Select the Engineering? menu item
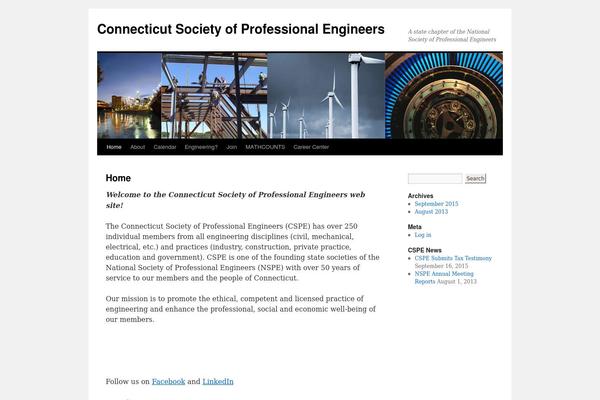600x400 pixels. click(201, 147)
